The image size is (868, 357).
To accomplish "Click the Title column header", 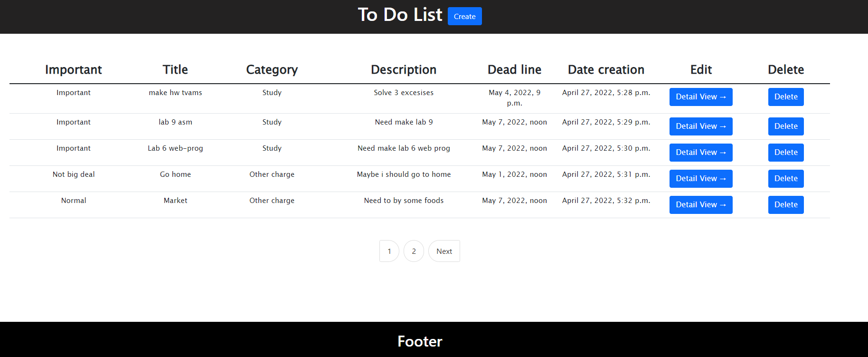I will (x=175, y=70).
